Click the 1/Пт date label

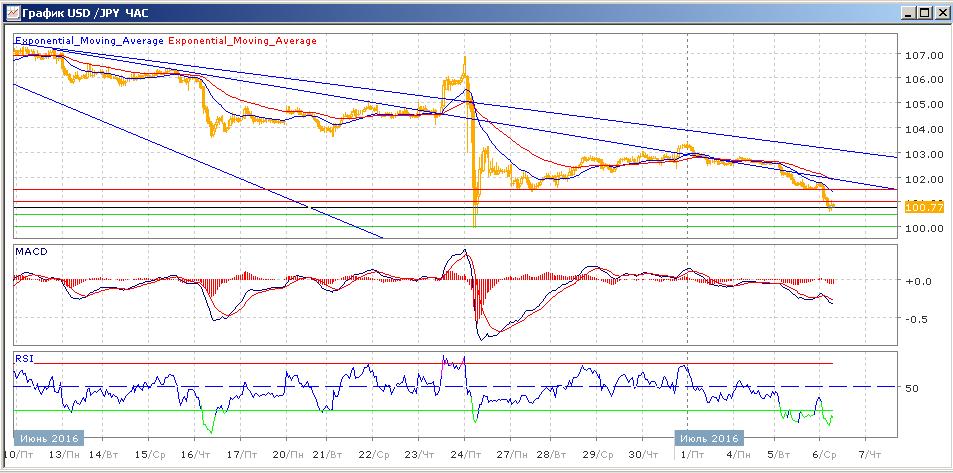692,455
